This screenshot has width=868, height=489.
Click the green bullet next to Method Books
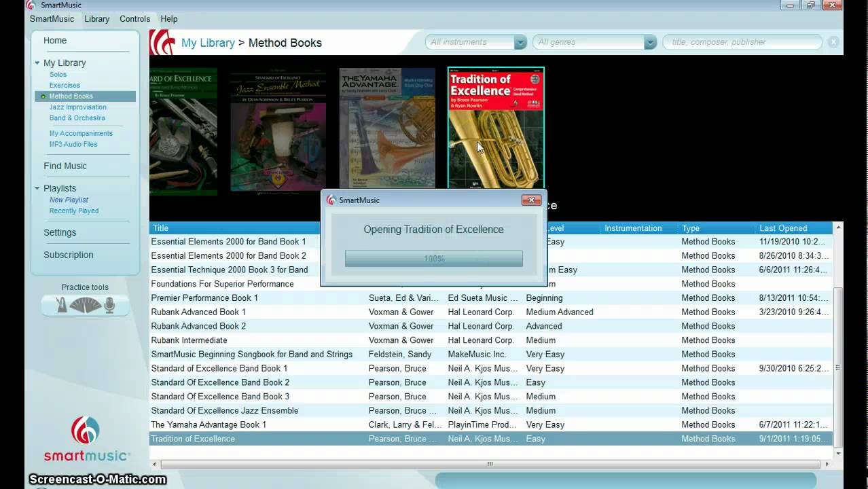pyautogui.click(x=43, y=96)
